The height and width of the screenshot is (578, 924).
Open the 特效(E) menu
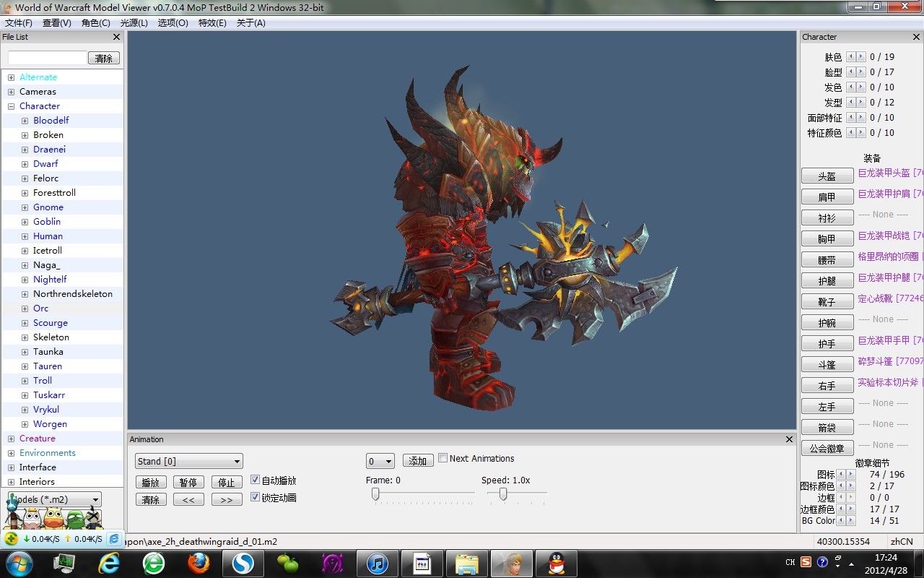pyautogui.click(x=212, y=22)
